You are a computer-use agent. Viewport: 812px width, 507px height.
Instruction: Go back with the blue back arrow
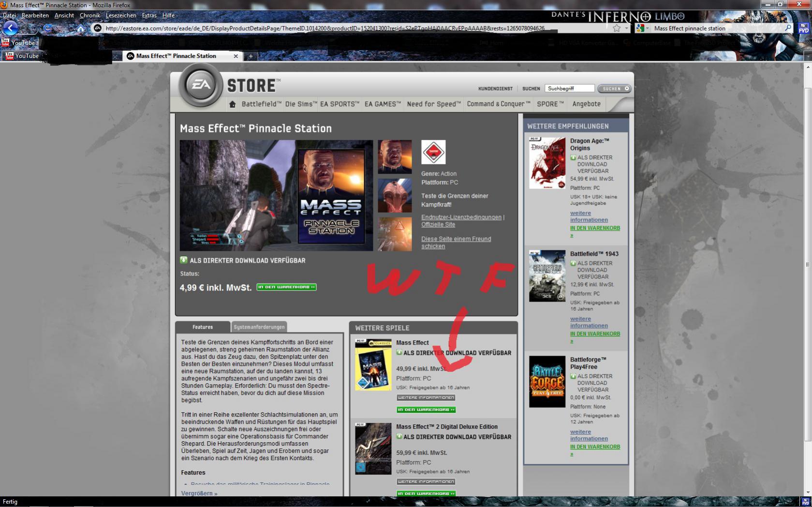pyautogui.click(x=10, y=28)
